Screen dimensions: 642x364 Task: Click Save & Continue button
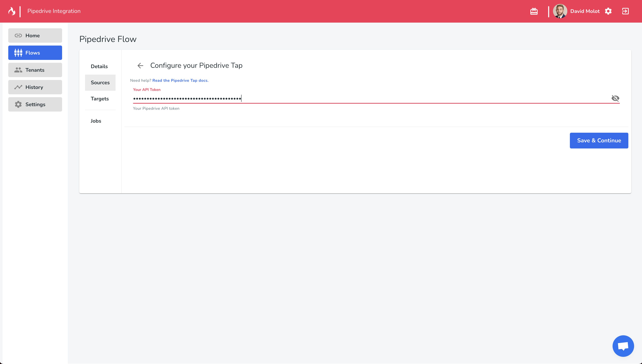[x=599, y=141]
